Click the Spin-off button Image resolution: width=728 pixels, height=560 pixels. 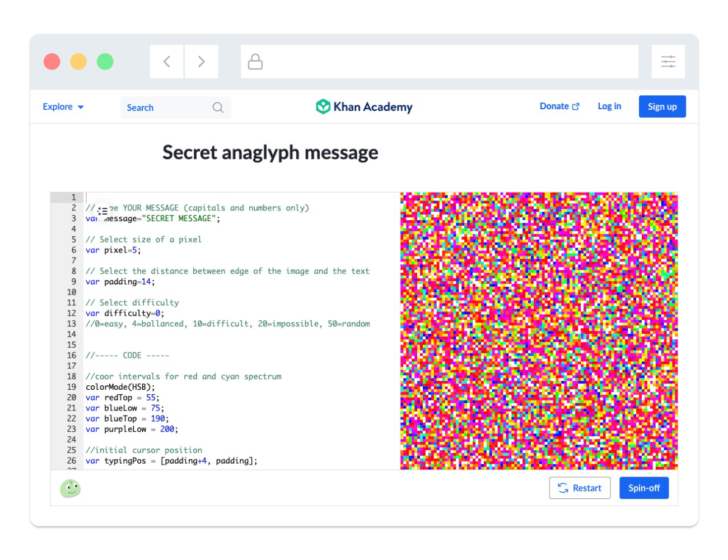[644, 488]
